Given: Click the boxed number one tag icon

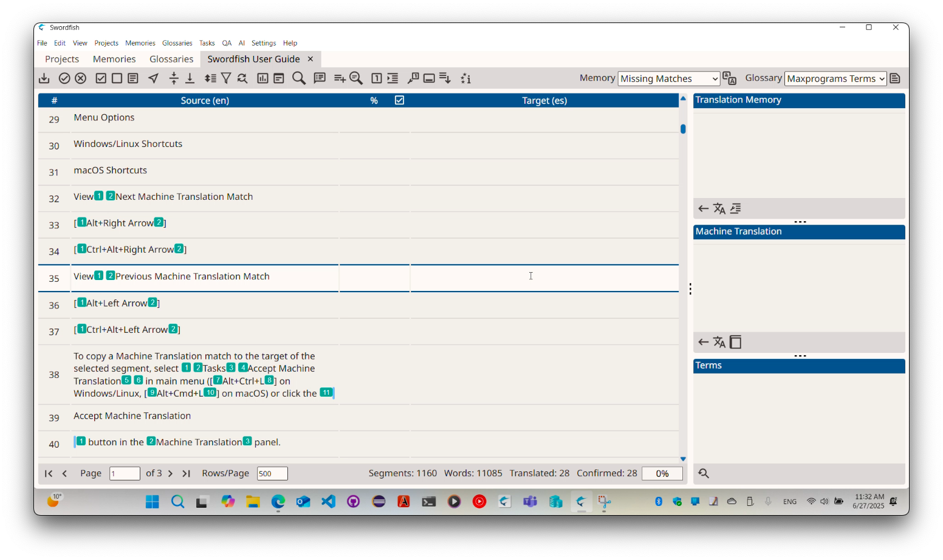Looking at the screenshot, I should (377, 78).
